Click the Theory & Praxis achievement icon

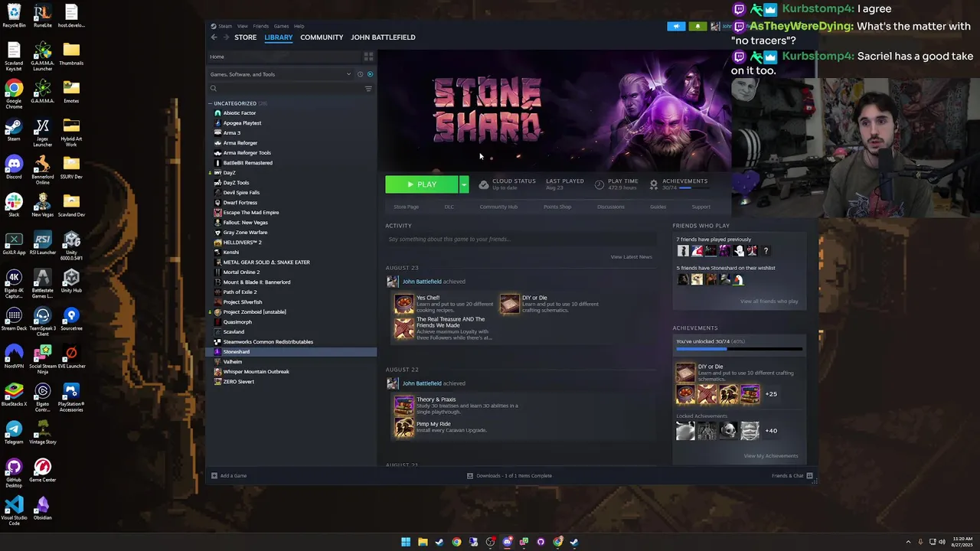click(403, 405)
